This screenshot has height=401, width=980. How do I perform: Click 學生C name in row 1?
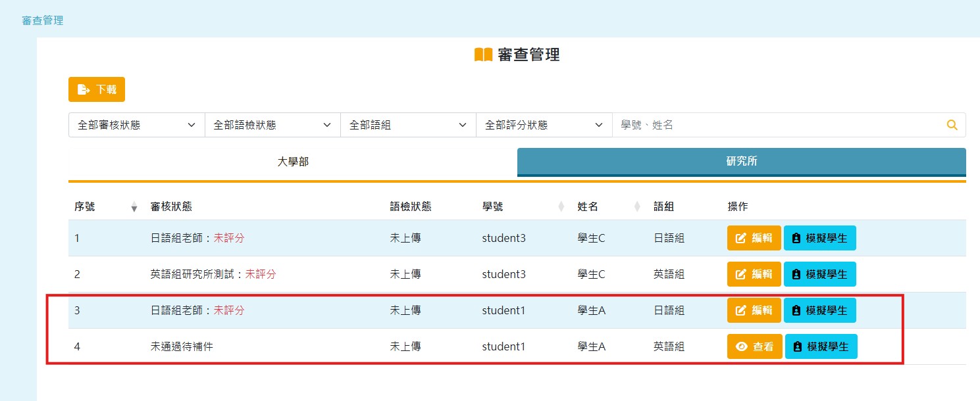coord(591,238)
